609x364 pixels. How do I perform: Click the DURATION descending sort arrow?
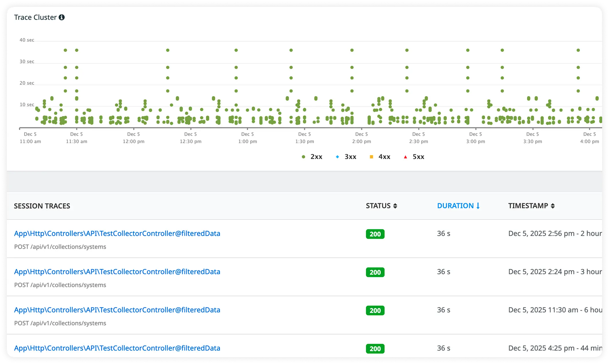click(478, 206)
